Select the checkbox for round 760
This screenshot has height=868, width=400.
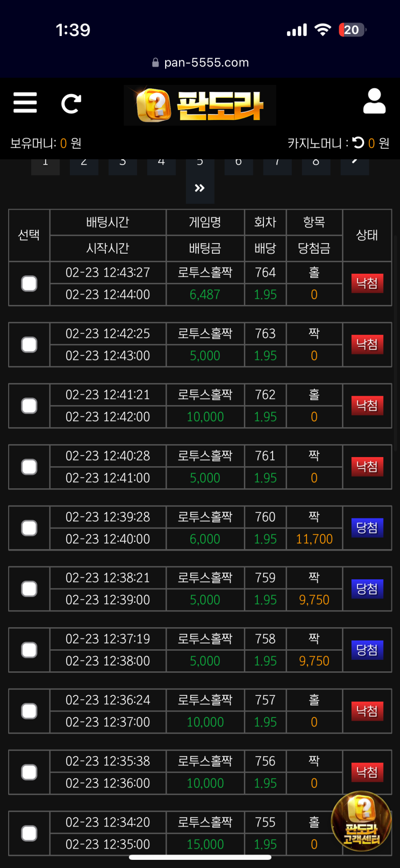(x=29, y=528)
